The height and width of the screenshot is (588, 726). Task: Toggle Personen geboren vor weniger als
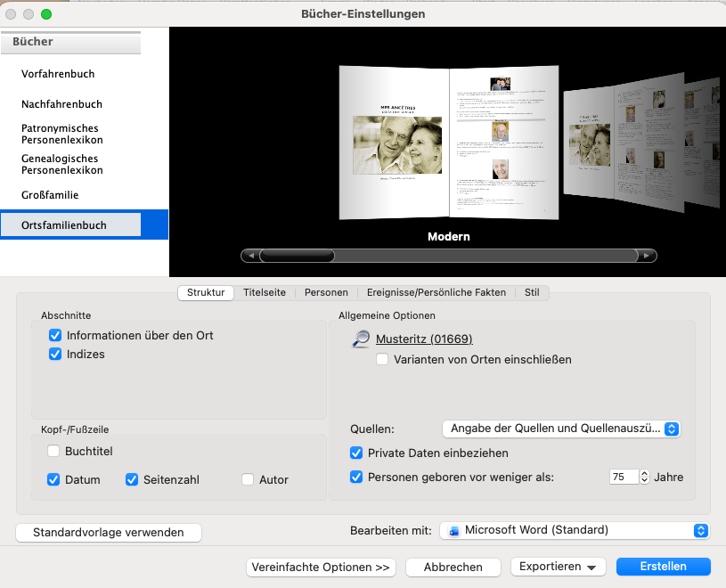pos(356,477)
